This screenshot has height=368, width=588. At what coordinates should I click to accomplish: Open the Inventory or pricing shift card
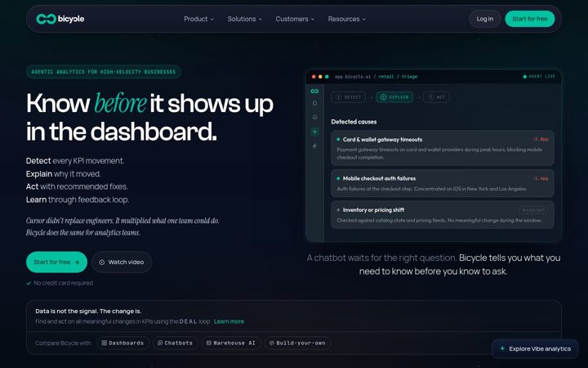pos(443,215)
